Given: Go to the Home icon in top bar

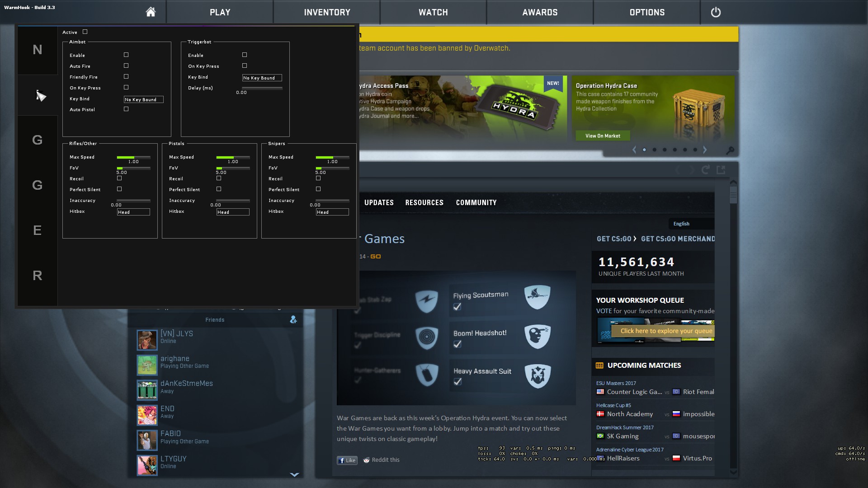Looking at the screenshot, I should coord(151,12).
